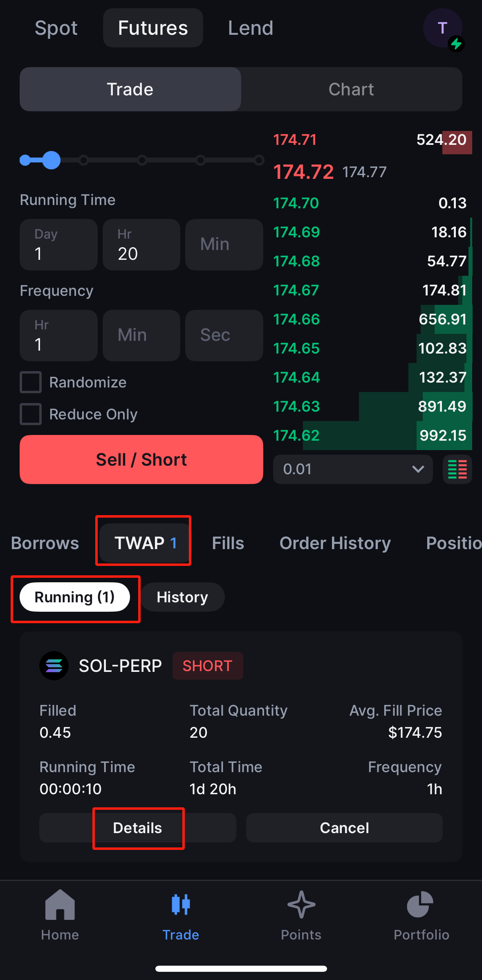Select the Spot market tab

point(56,28)
